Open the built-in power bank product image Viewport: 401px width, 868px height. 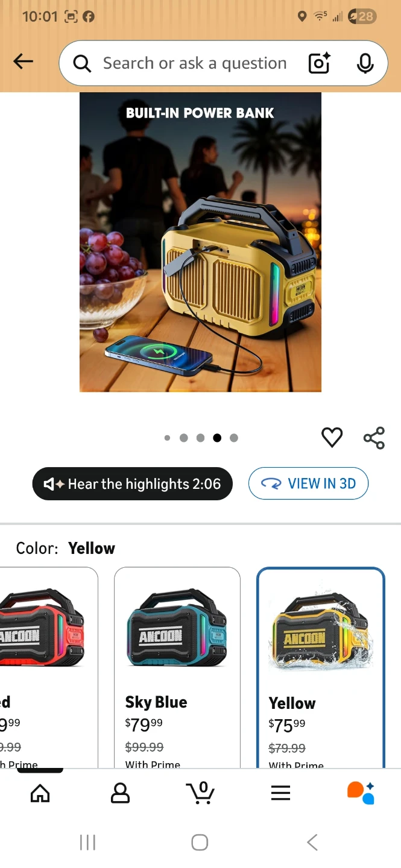pyautogui.click(x=200, y=242)
